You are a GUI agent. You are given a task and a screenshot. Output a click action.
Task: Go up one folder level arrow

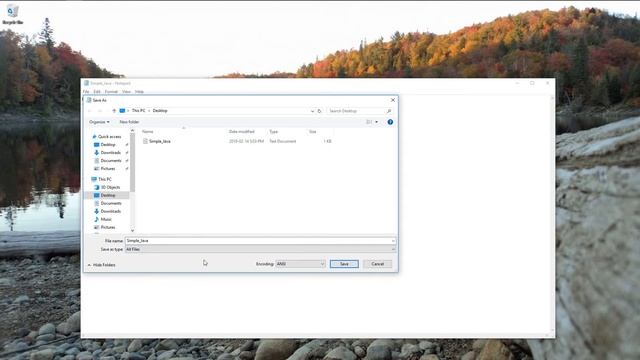click(x=114, y=111)
